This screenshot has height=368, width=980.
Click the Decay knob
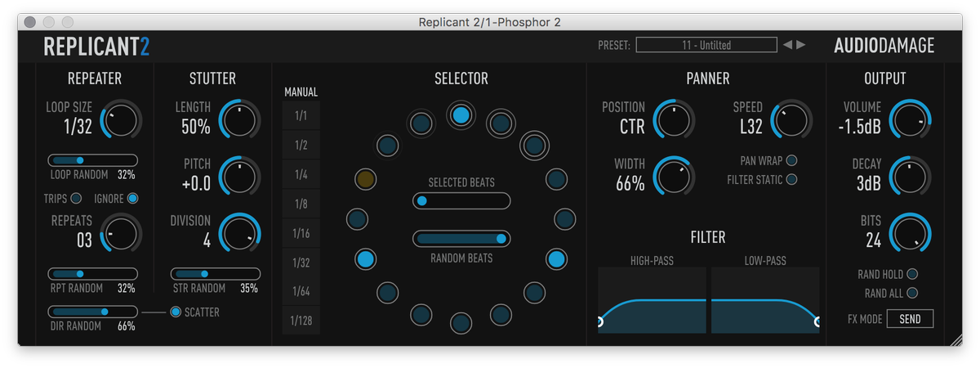click(910, 176)
